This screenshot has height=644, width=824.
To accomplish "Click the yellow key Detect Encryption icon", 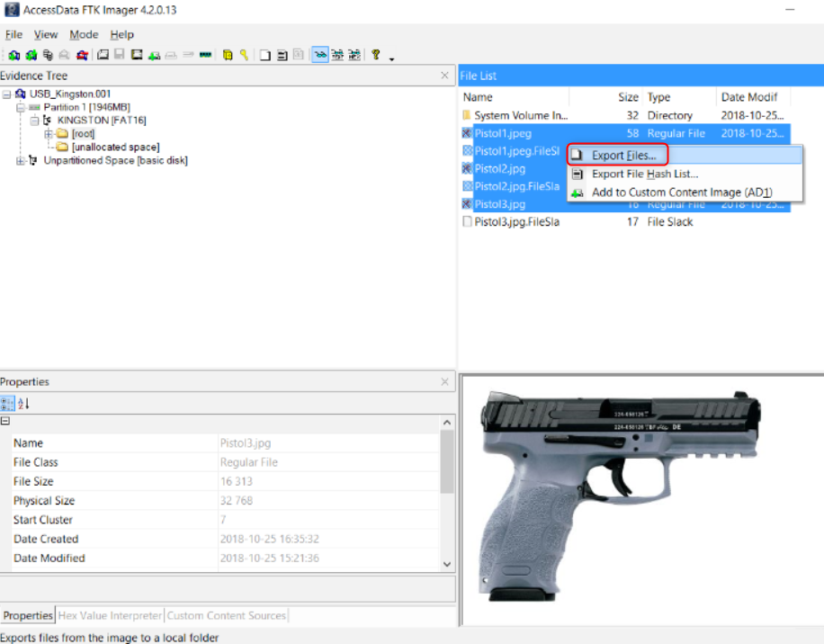I will pos(244,56).
